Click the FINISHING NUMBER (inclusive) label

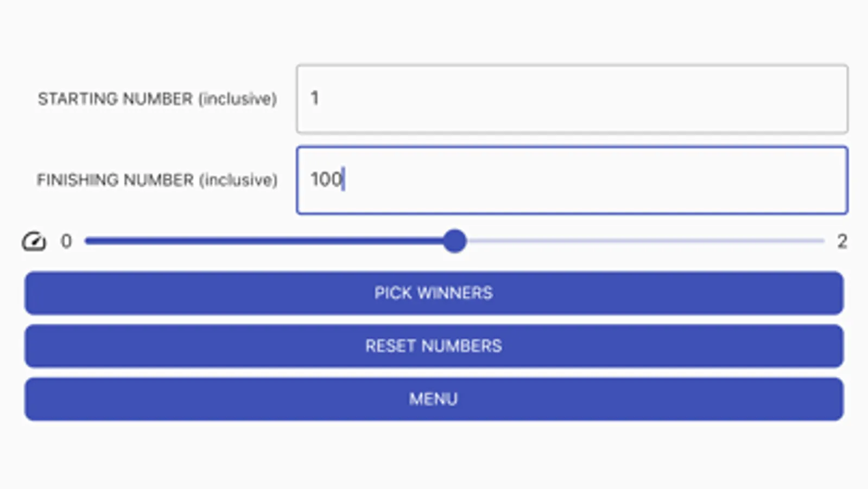pos(157,180)
